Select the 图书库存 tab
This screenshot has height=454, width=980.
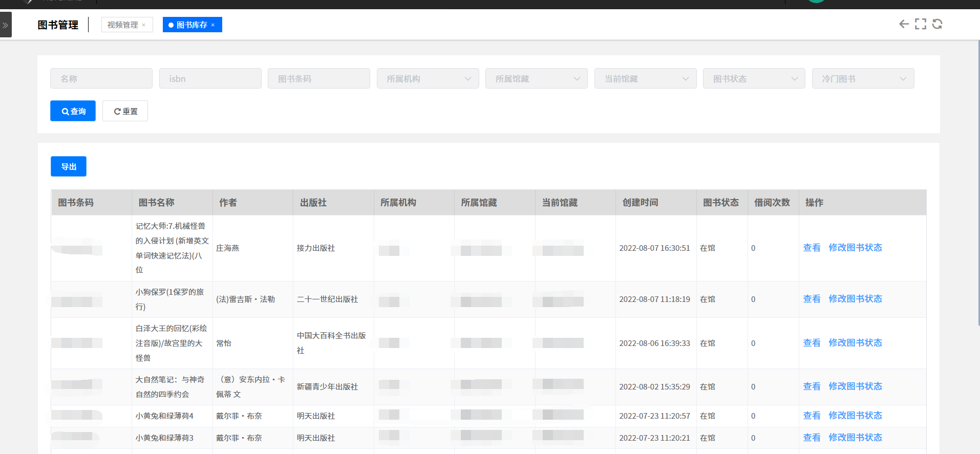pyautogui.click(x=191, y=25)
